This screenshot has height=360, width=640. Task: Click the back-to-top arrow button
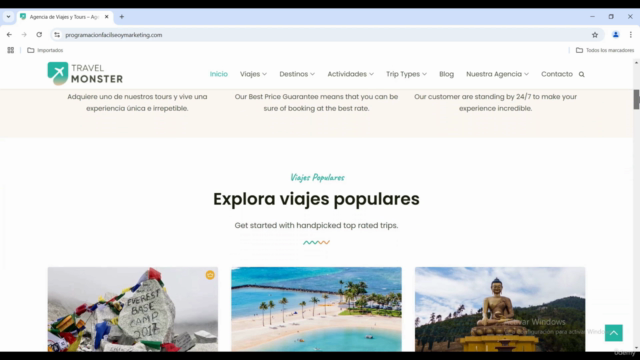613,333
